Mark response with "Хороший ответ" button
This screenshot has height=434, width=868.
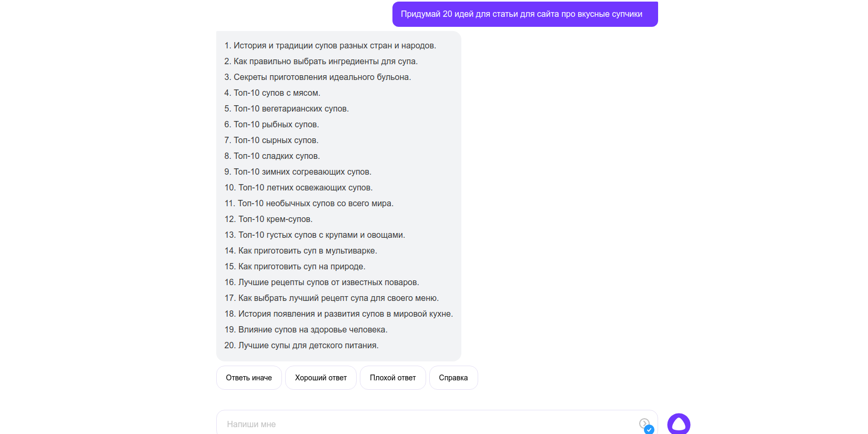coord(321,378)
